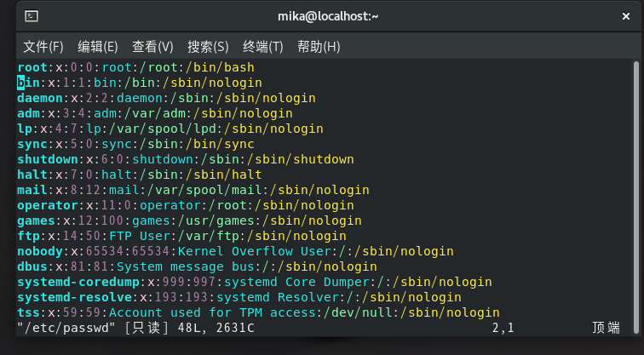Click the highlighted cursor on bin line
The height and width of the screenshot is (355, 644).
click(x=21, y=83)
